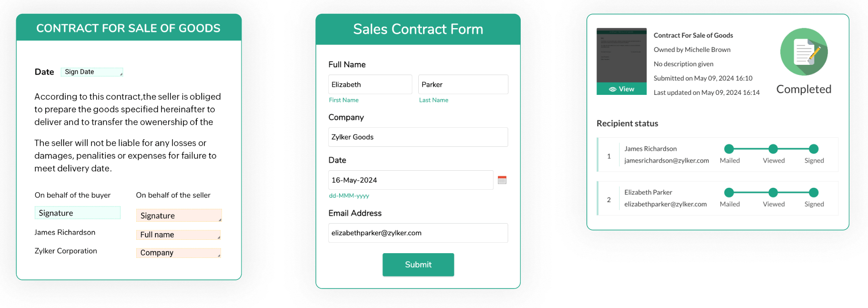This screenshot has width=868, height=308.
Task: Submit the Sales Contract Form
Action: click(x=418, y=265)
